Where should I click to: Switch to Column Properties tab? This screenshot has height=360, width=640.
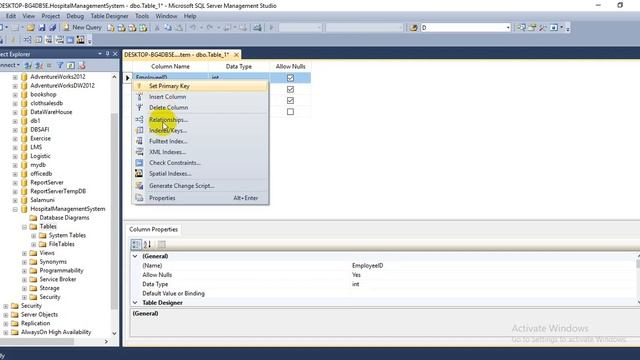153,229
